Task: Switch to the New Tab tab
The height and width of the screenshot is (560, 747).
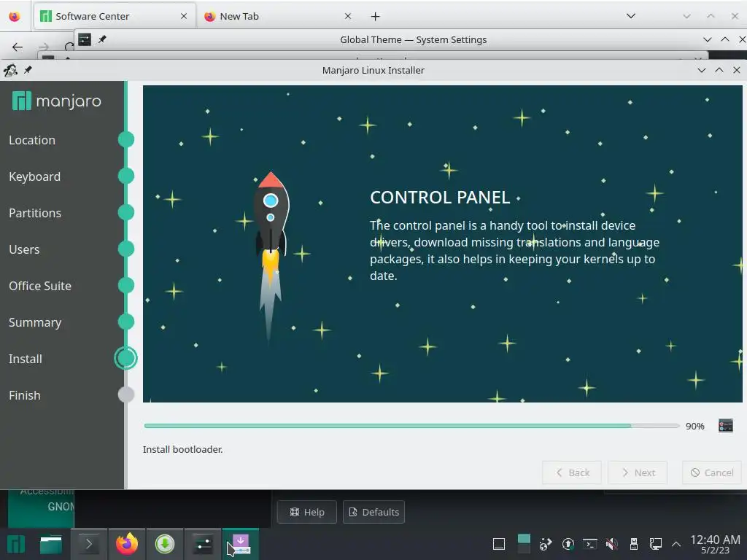Action: [x=278, y=16]
